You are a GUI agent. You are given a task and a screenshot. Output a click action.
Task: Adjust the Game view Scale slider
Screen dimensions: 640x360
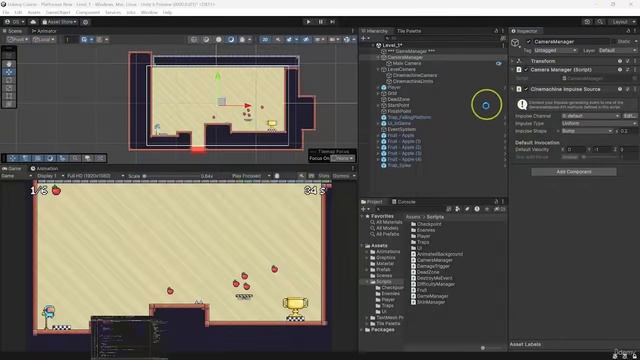tap(171, 176)
